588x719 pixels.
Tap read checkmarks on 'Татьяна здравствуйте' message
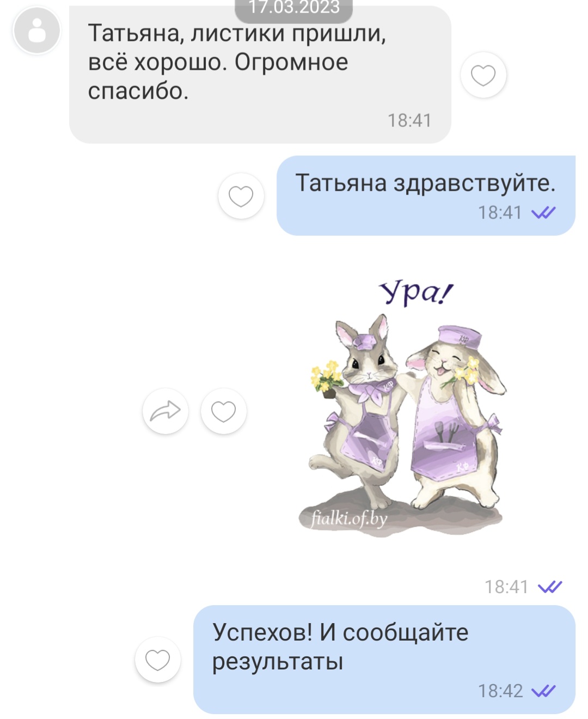click(x=543, y=212)
